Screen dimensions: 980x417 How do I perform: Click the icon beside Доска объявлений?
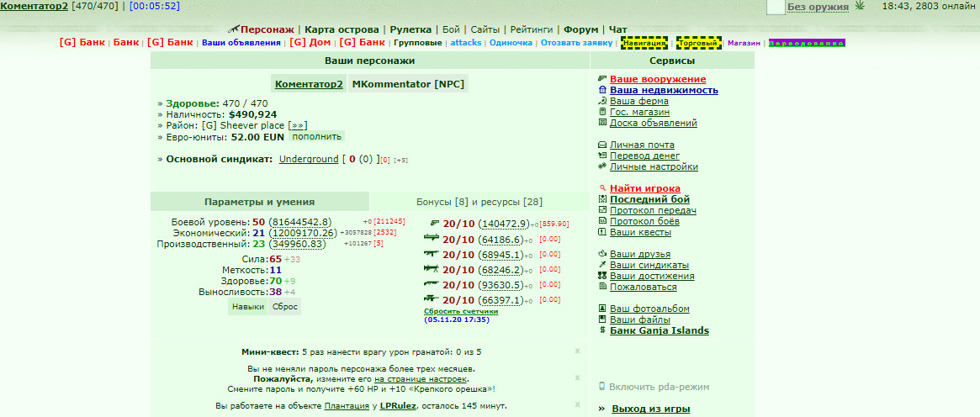[602, 123]
